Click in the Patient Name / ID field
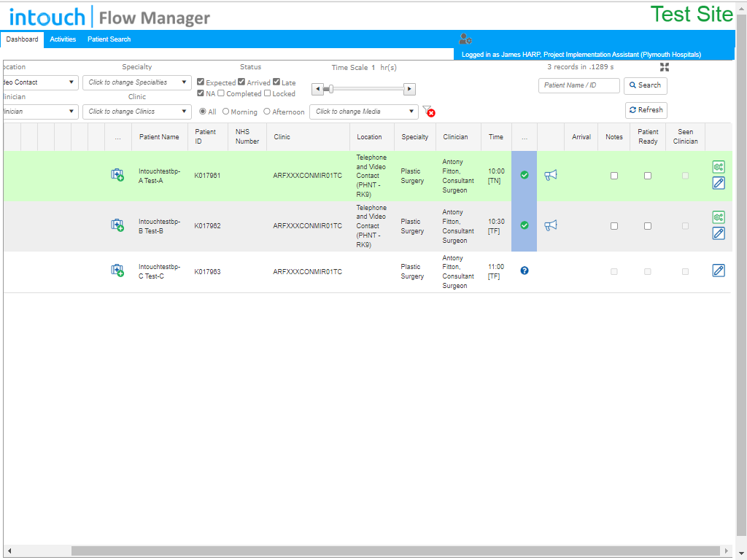The width and height of the screenshot is (747, 560). click(x=578, y=85)
